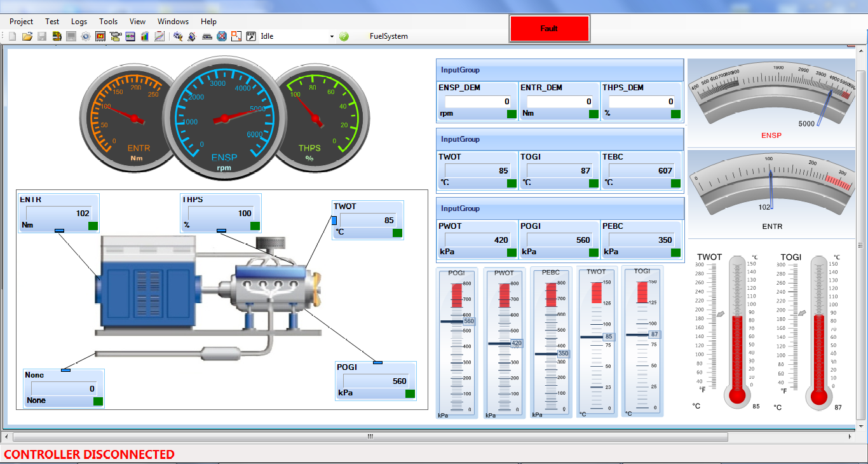Click the None value 0 diagram box
The width and height of the screenshot is (868, 464).
[x=64, y=388]
